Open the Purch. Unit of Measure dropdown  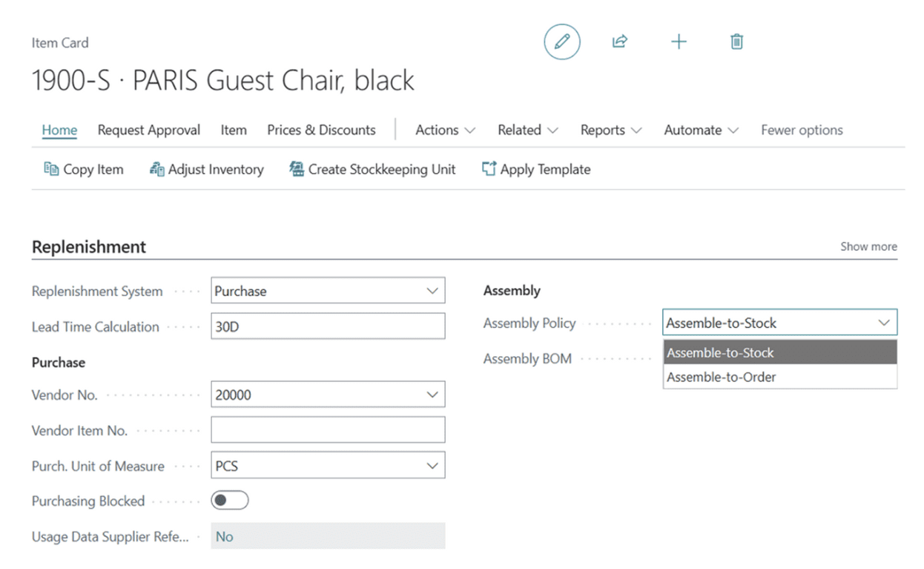[x=432, y=467]
